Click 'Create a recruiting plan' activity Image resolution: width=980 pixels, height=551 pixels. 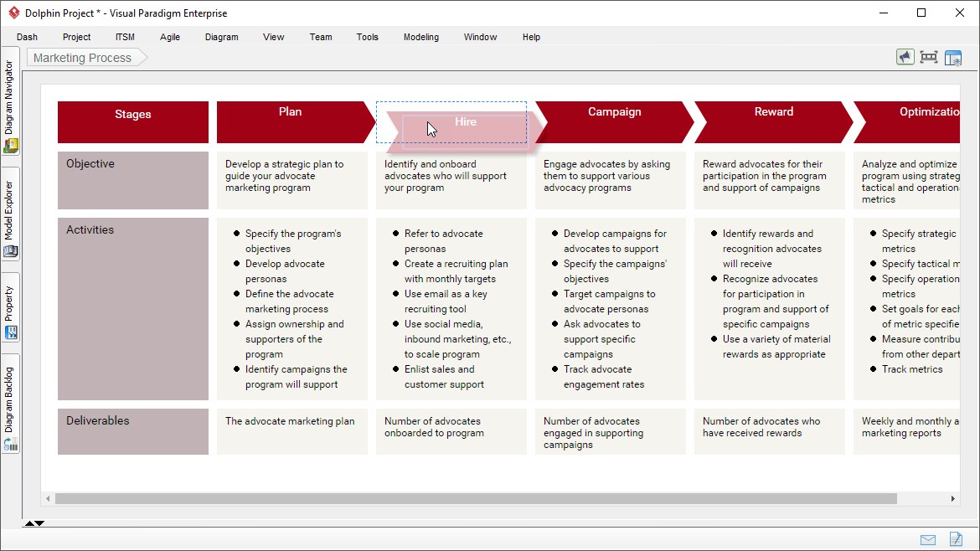click(456, 271)
